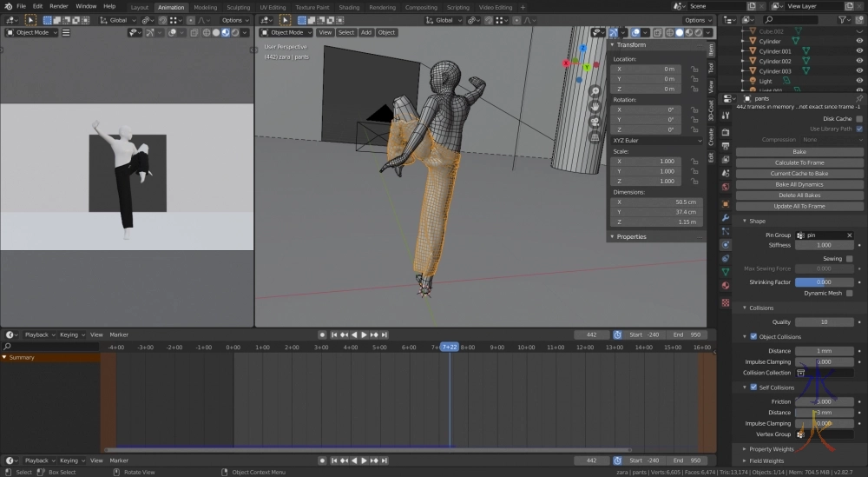Screen dimensions: 868x477
Task: Open the Physics properties tab icon
Action: click(726, 244)
